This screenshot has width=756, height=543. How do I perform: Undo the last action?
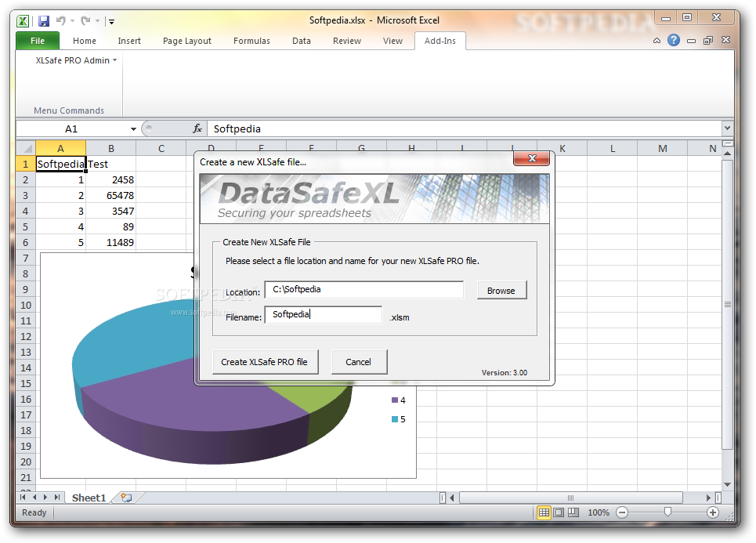pos(61,20)
